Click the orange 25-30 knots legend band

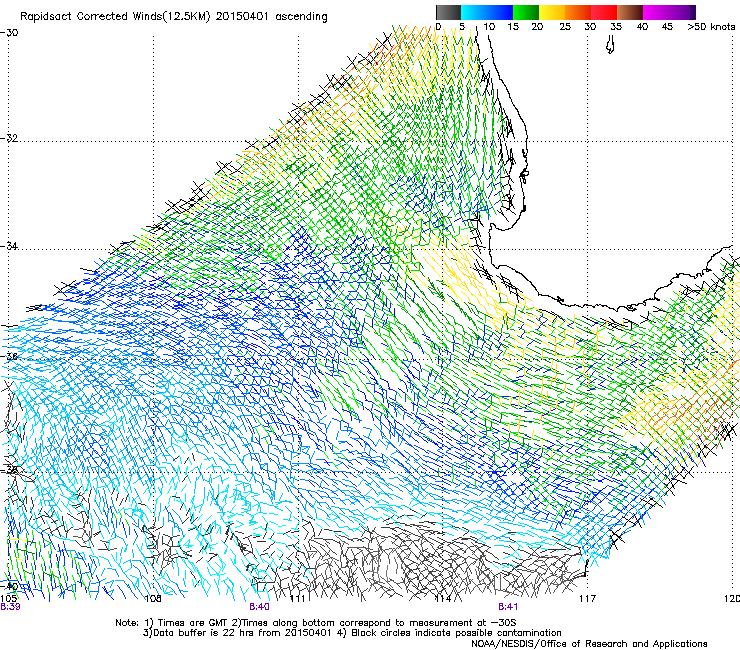tap(578, 12)
